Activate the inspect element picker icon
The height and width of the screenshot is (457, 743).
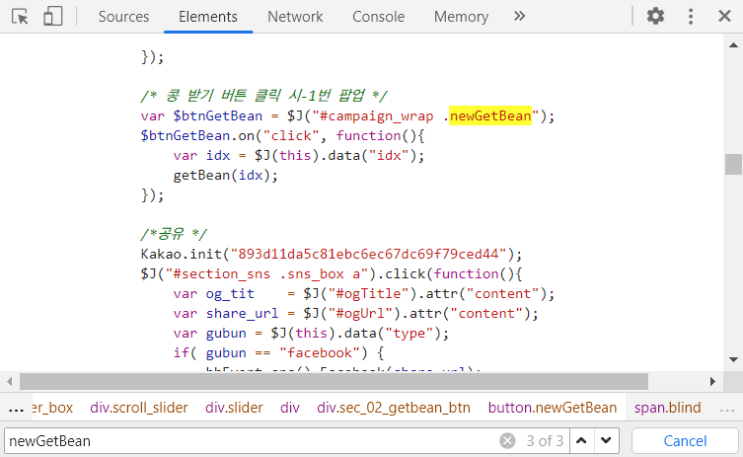tap(20, 17)
